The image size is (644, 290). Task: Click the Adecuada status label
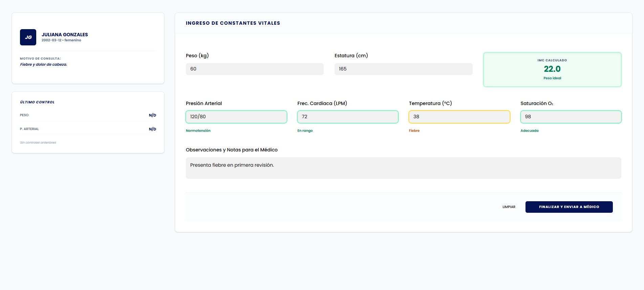530,131
